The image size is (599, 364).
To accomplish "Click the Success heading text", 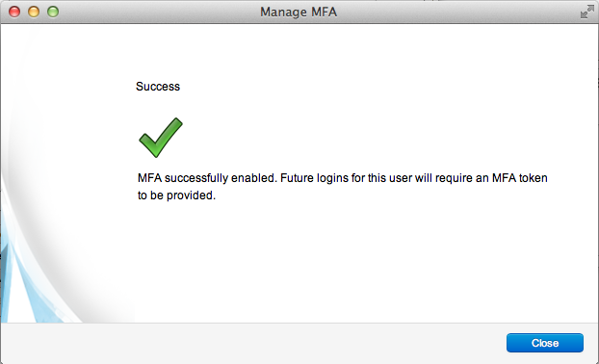I will tap(158, 87).
